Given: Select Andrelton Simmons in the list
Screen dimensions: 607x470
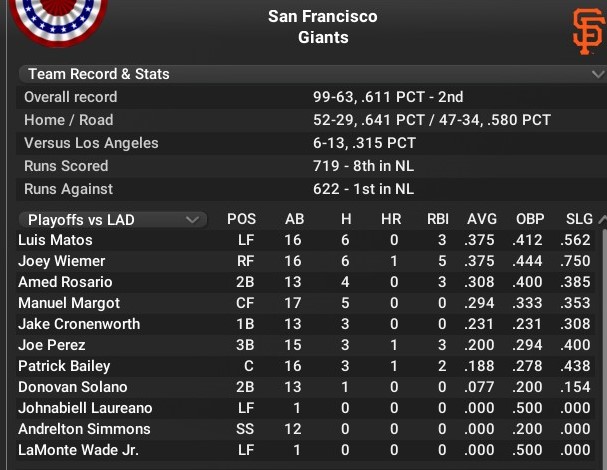Looking at the screenshot, I should (x=306, y=429).
